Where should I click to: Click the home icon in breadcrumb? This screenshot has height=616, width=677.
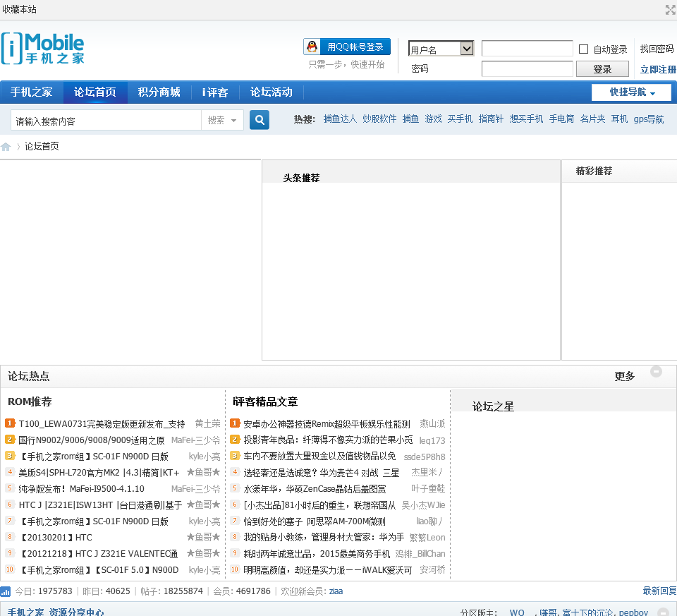[6, 147]
